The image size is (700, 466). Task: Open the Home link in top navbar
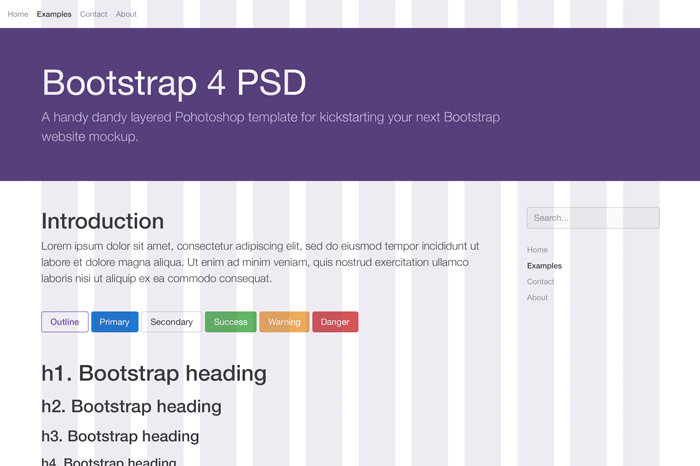pos(18,14)
